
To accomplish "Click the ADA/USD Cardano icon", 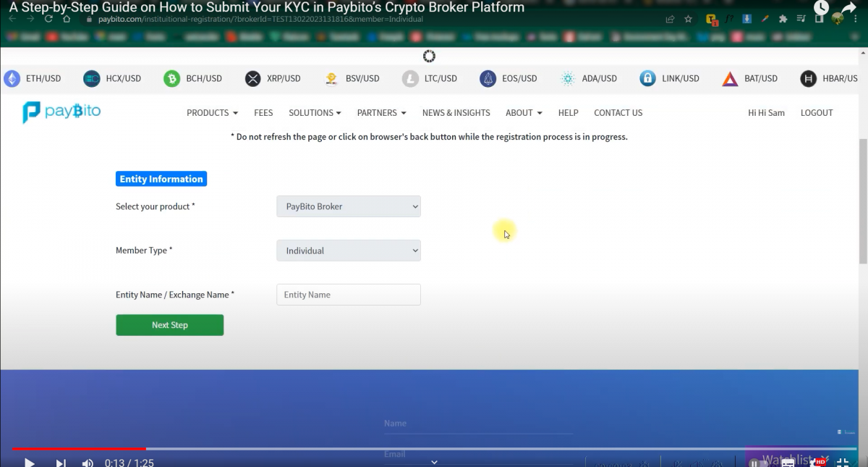I will click(x=568, y=78).
